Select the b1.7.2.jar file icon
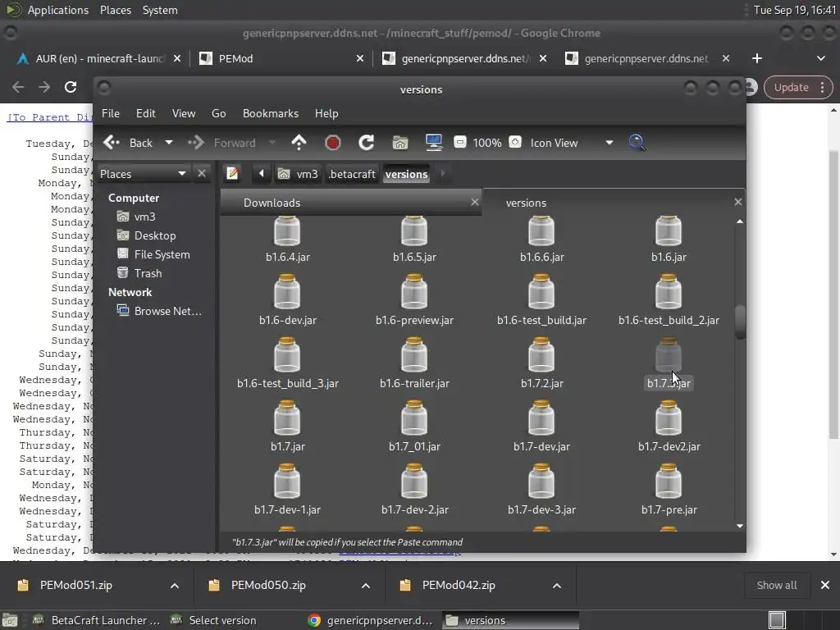The image size is (840, 630). [x=541, y=356]
